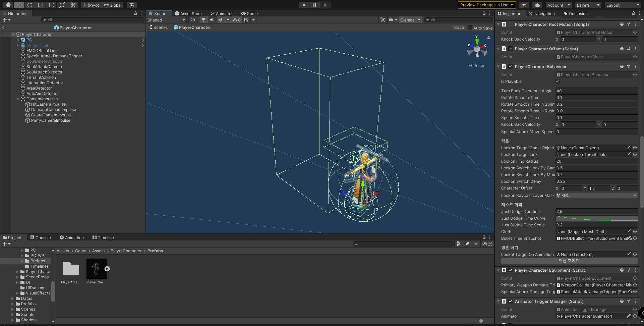Click the Step forward button
644x326 pixels.
tap(325, 5)
